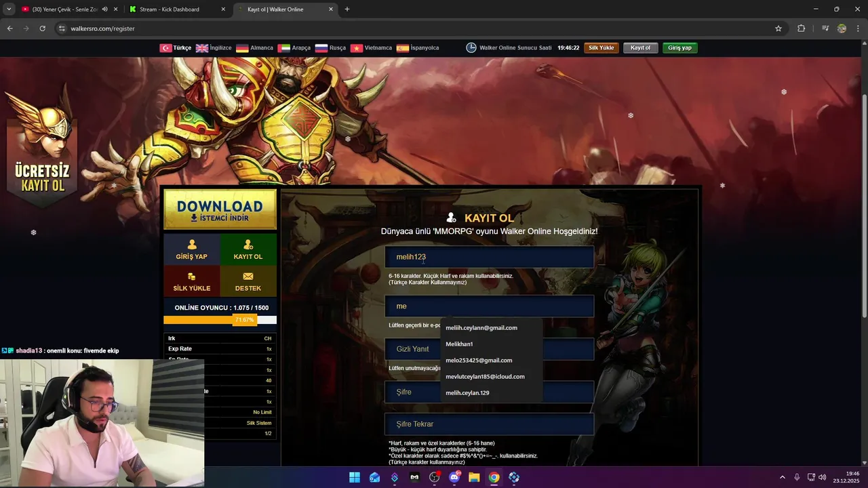
Task: Click the server time clock icon
Action: [x=471, y=48]
